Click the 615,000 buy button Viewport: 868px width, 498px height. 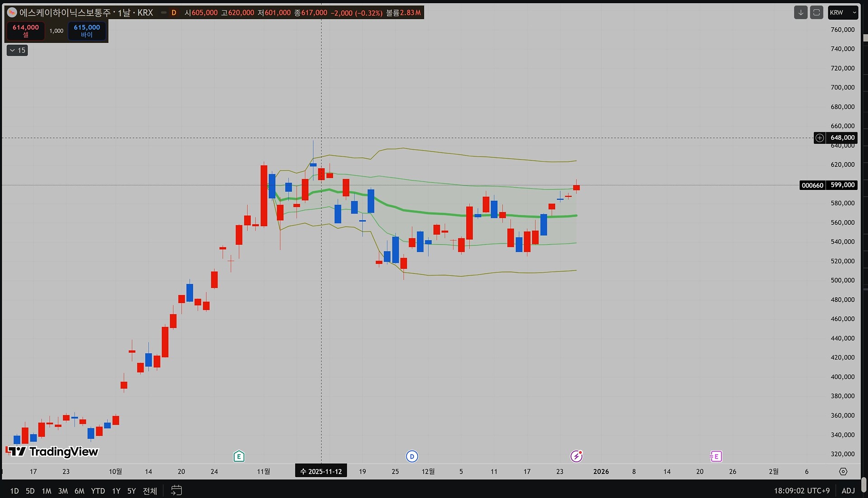[x=87, y=31]
